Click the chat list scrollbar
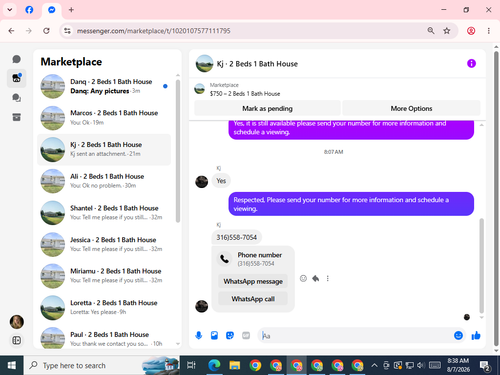The width and height of the screenshot is (500, 375). pyautogui.click(x=178, y=151)
